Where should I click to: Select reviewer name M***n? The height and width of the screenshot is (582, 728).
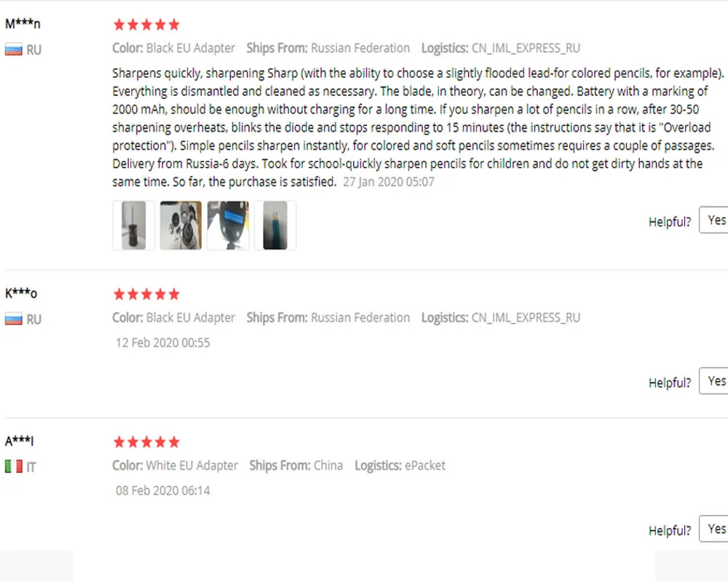tap(23, 24)
